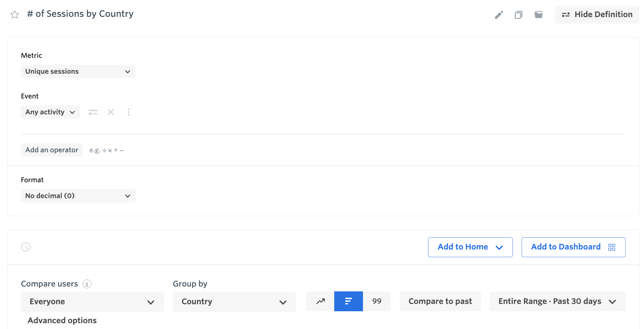The height and width of the screenshot is (329, 644).
Task: Click the Add an operator button
Action: tap(51, 150)
